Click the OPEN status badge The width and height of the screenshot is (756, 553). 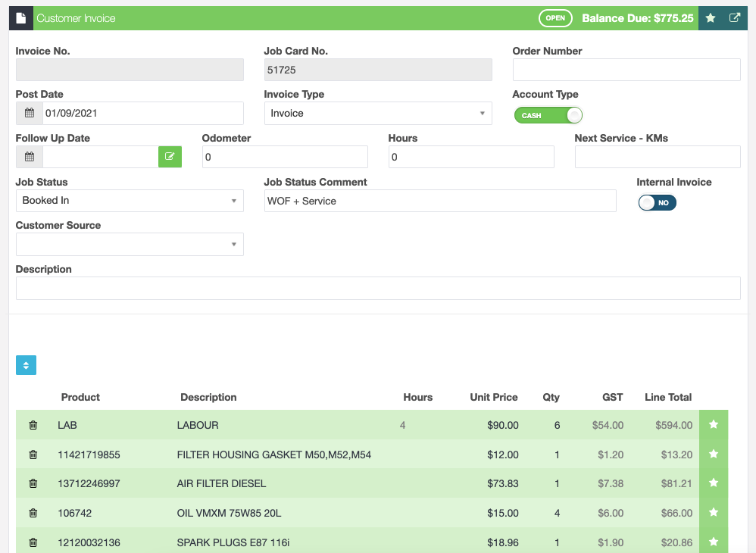point(555,18)
